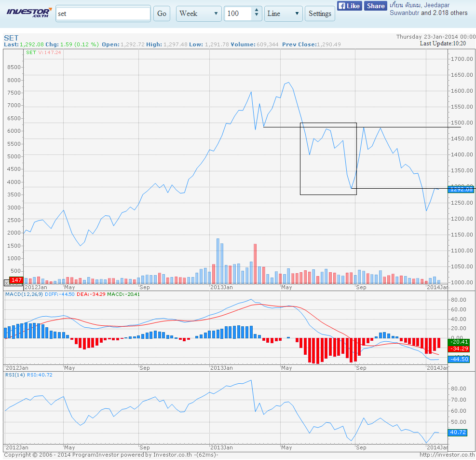Click the red 147 volume marker
Image resolution: width=476 pixels, height=460 pixels.
coord(16,280)
